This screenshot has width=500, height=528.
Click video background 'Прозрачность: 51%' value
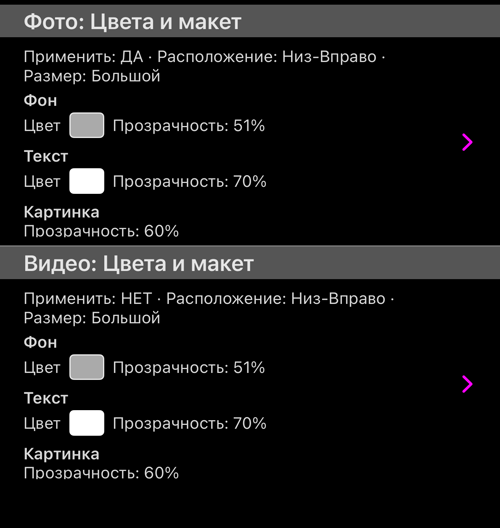(189, 367)
